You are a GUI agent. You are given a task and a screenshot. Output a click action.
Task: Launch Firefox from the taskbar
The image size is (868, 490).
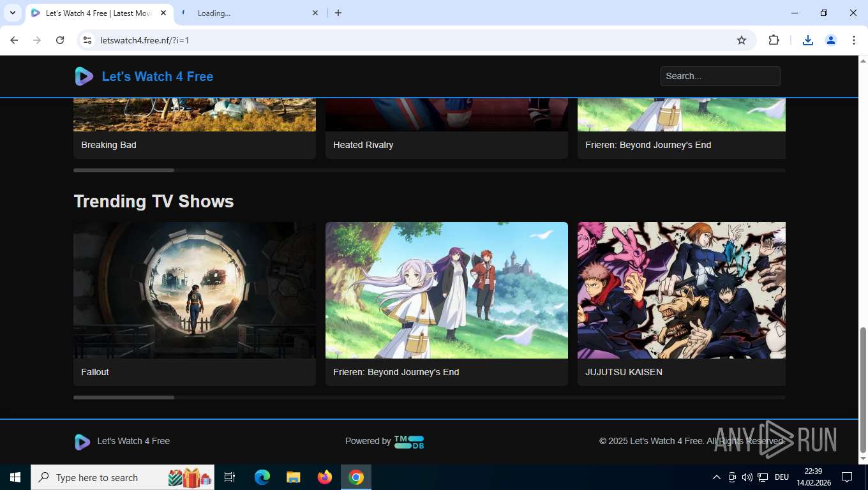pos(325,477)
